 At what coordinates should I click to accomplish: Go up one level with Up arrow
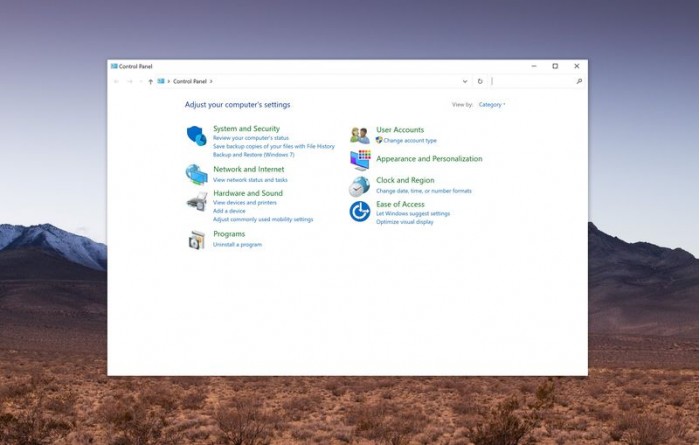(150, 81)
